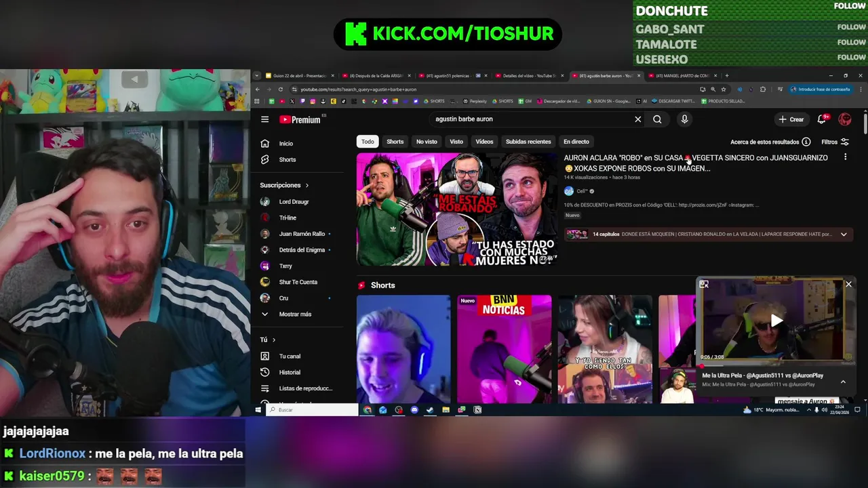
Task: Start voice search with the microphone
Action: click(x=684, y=119)
